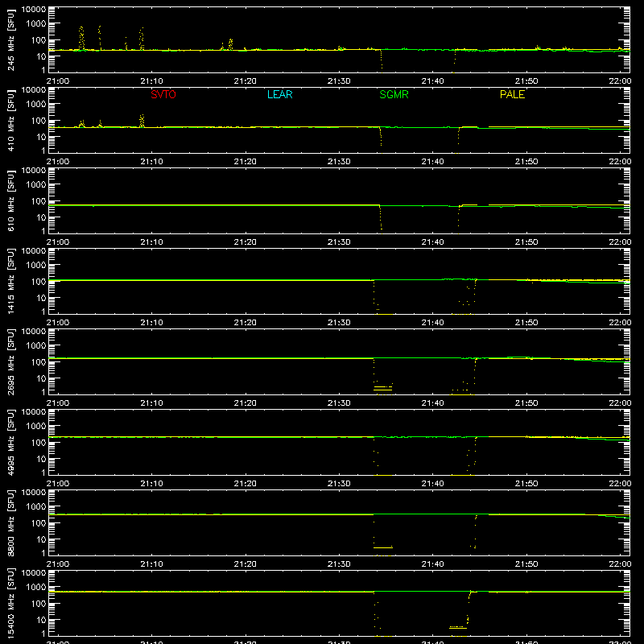Click the 21:50 tick label under 1415 MHz plot
Screen dimensions: 644x644
click(526, 323)
